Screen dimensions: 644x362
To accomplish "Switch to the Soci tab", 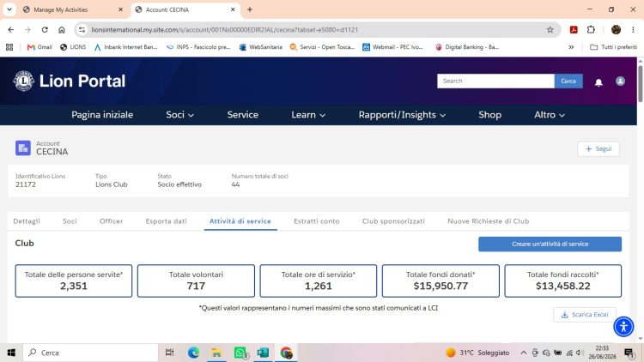I will (70, 221).
